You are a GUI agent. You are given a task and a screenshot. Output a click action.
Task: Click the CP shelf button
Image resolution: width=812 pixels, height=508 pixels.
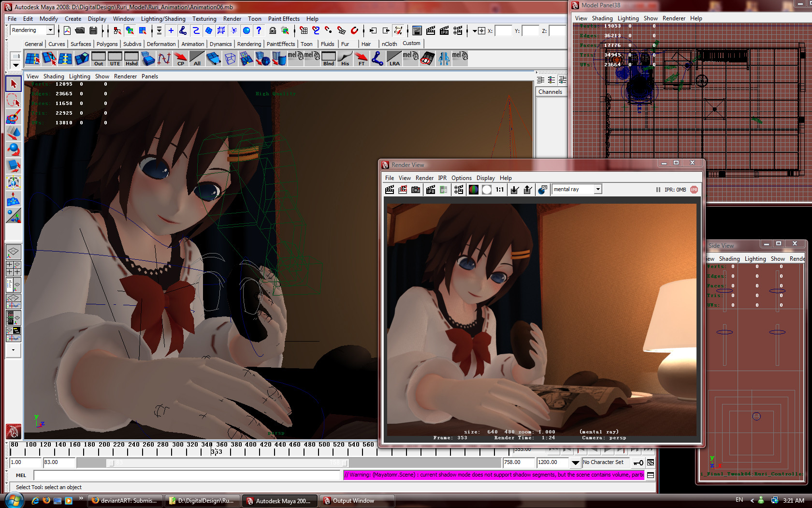click(181, 59)
